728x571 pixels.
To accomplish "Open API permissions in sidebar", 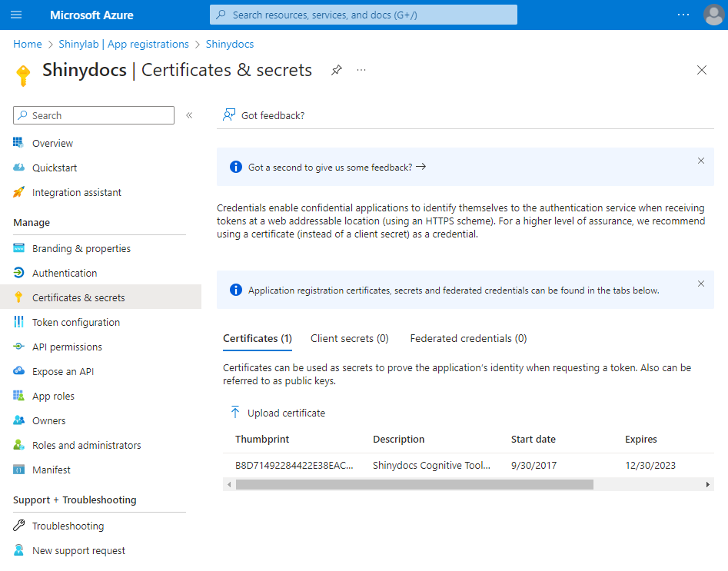I will pyautogui.click(x=67, y=347).
